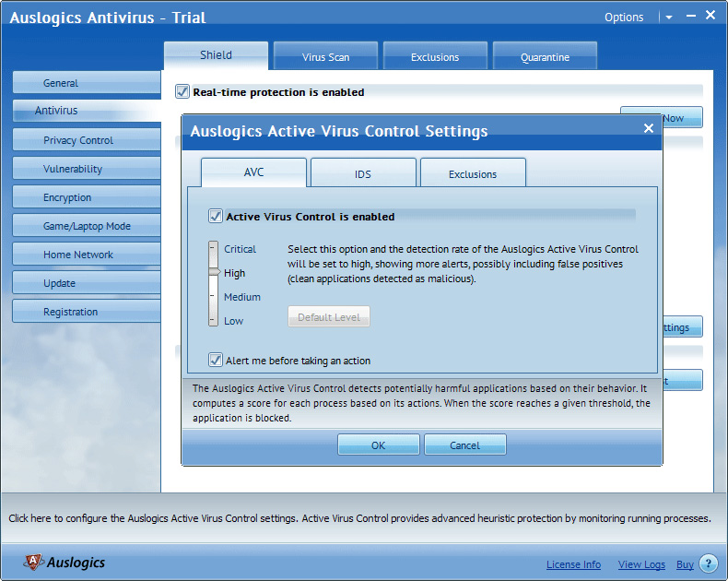Open the Options menu
Viewport: 728px width, 581px height.
(x=624, y=18)
